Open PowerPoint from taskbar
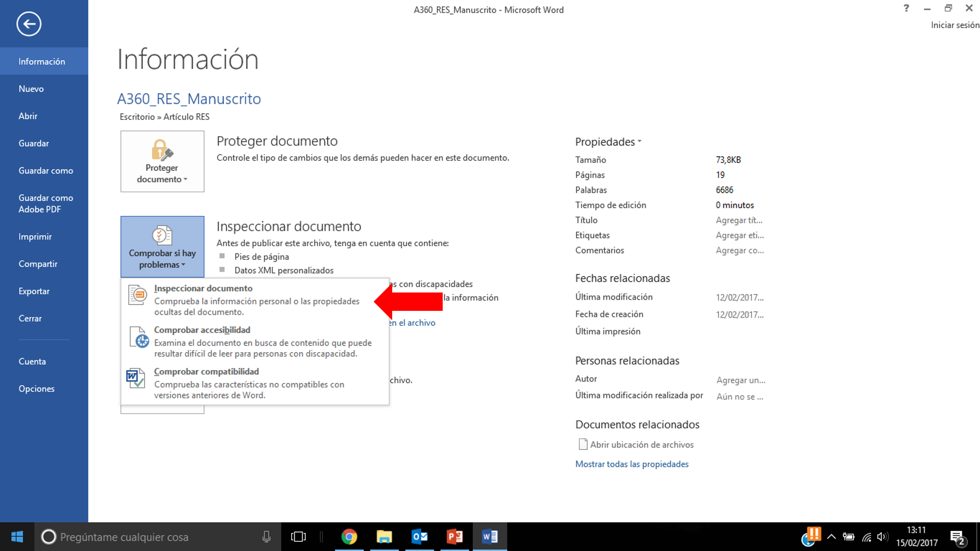The width and height of the screenshot is (980, 551). pyautogui.click(x=455, y=536)
